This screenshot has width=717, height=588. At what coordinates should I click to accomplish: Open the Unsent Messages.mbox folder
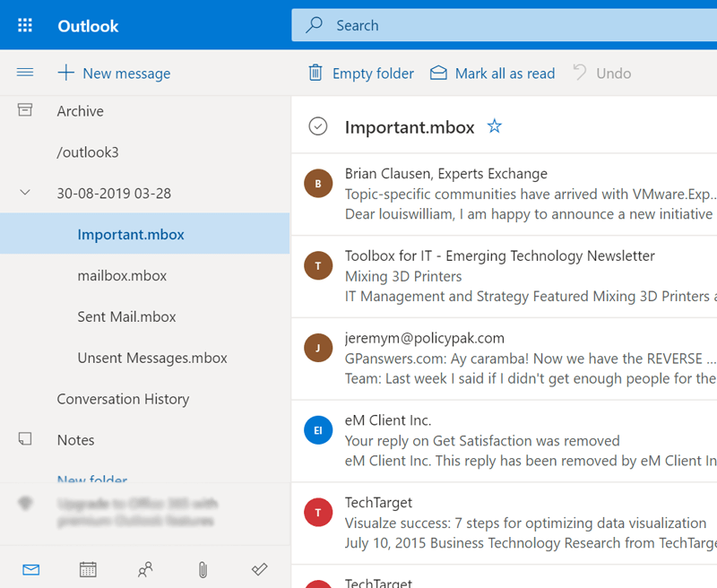tap(144, 358)
